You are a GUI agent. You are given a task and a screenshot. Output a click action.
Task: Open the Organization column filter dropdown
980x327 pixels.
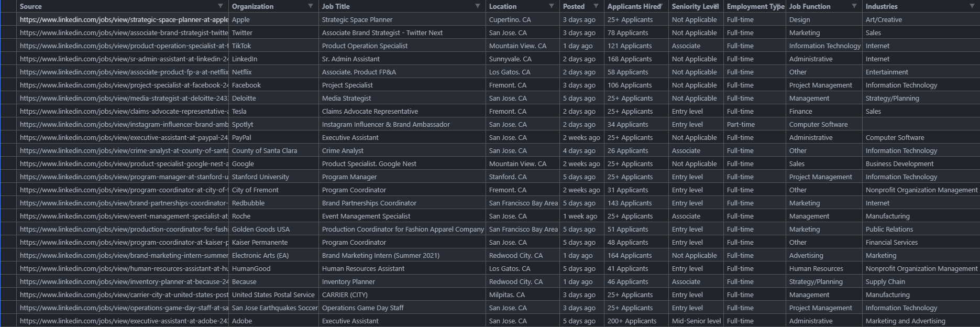pyautogui.click(x=310, y=6)
